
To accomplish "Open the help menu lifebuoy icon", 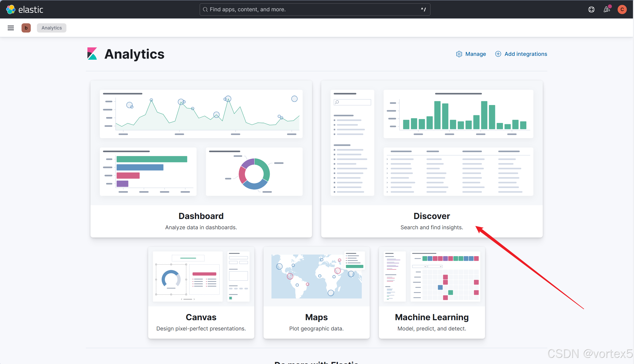I will pyautogui.click(x=591, y=9).
